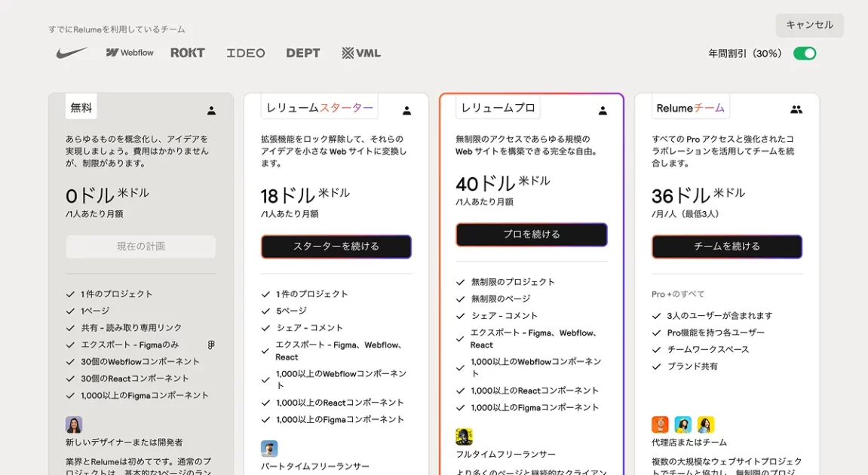
Task: Click the ROKT logo
Action: coord(188,53)
